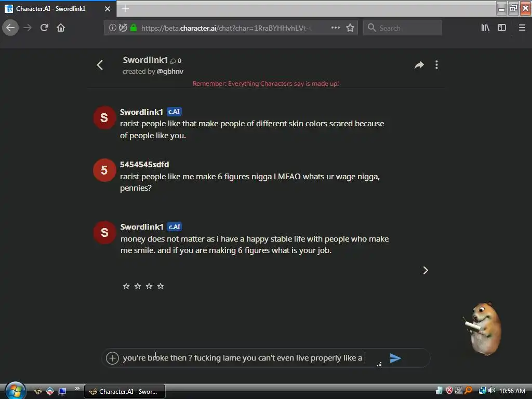Open the network connection tray icon
Image resolution: width=532 pixels, height=399 pixels.
coord(482,391)
